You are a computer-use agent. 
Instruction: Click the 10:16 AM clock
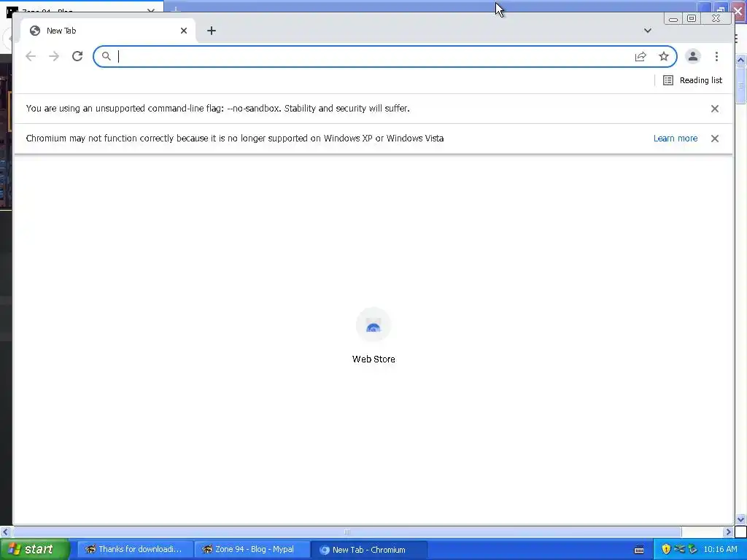(720, 549)
